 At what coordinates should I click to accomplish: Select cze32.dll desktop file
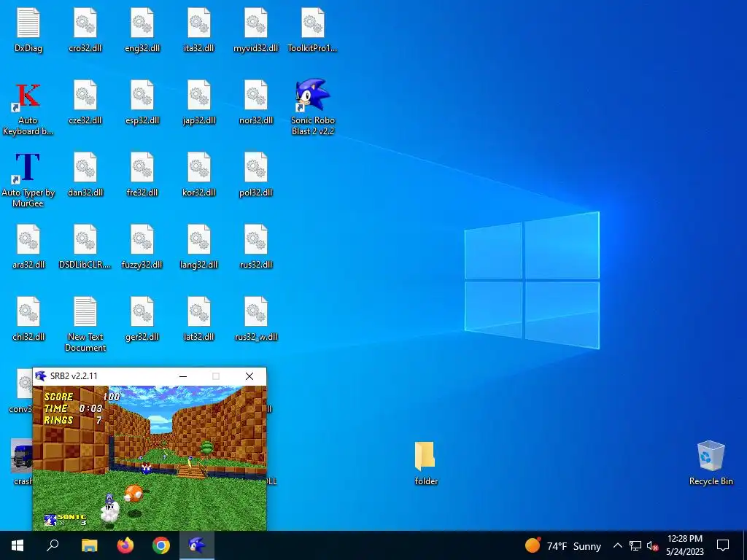point(85,102)
